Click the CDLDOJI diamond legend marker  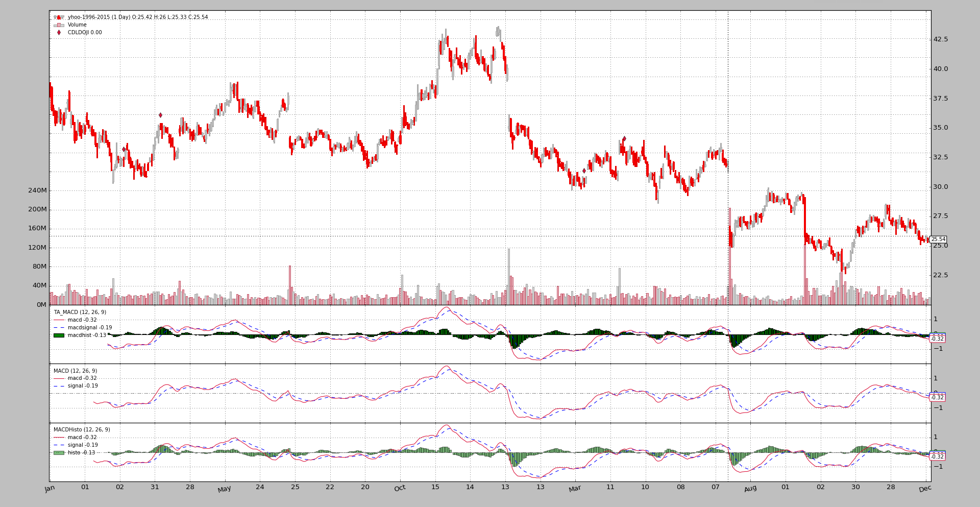click(x=59, y=33)
